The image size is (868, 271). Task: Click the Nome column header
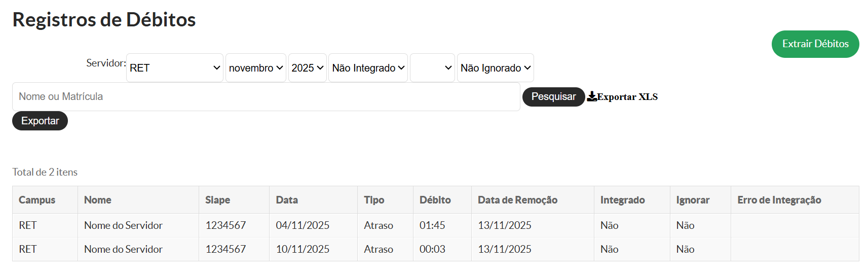tap(98, 200)
